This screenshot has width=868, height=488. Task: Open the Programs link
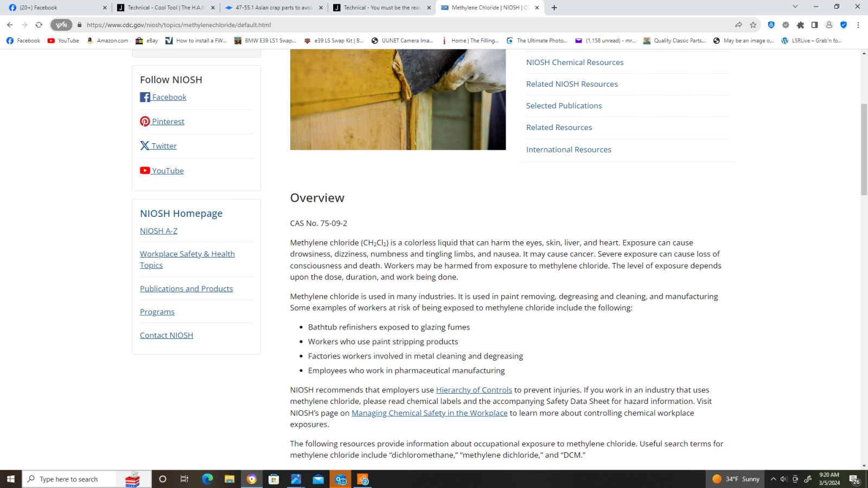pos(157,312)
